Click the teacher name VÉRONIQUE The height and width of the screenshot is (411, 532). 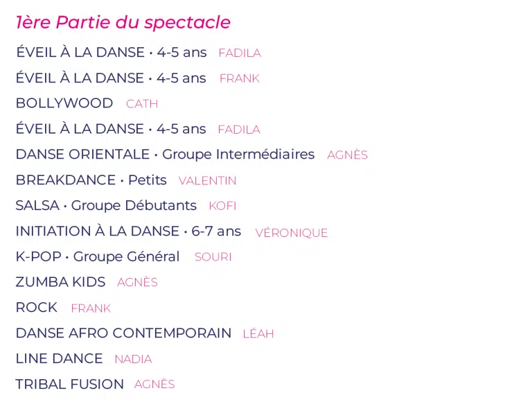coord(292,232)
